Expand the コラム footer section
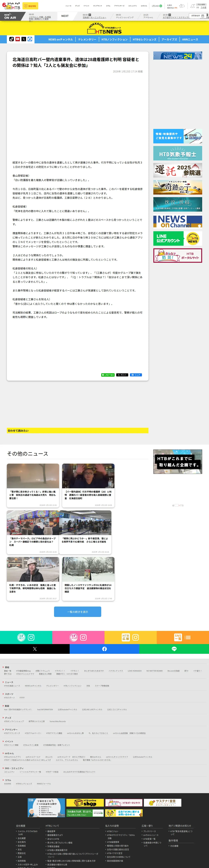 (8, 780)
